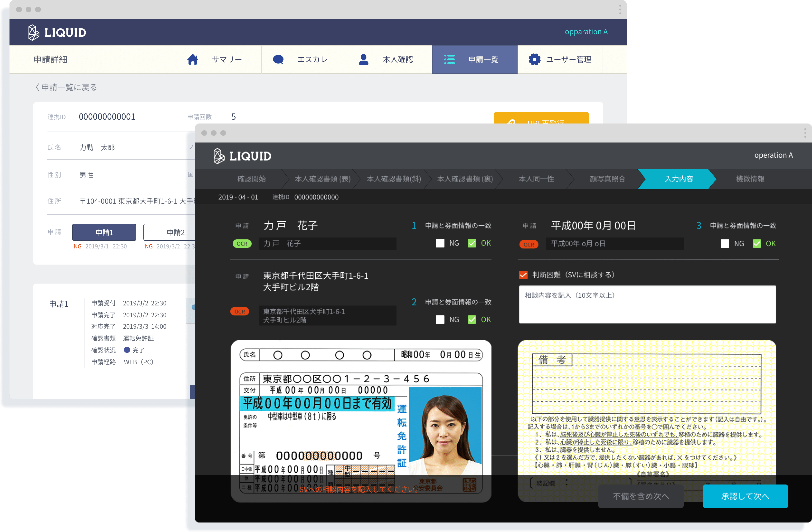The image size is (812, 532).
Task: Click the home icon next to サマリー
Action: coord(193,59)
